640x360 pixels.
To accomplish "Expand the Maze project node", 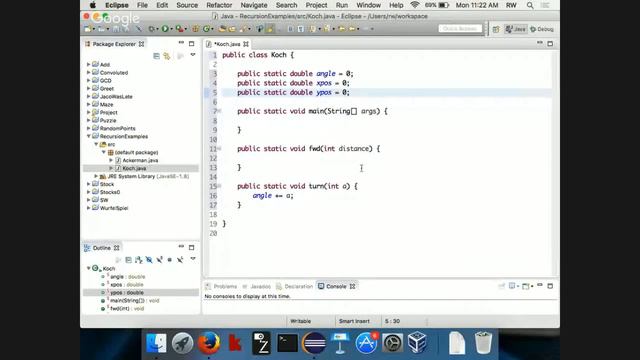I will 89,104.
